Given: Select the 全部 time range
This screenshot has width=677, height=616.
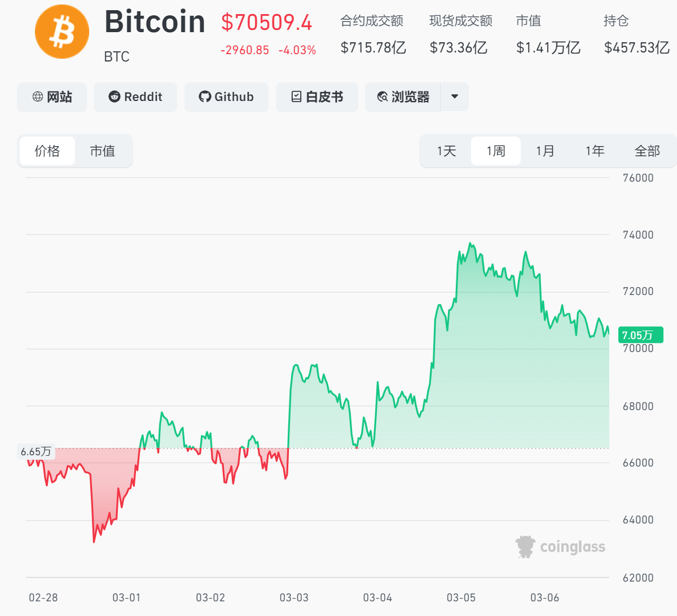Looking at the screenshot, I should click(647, 151).
